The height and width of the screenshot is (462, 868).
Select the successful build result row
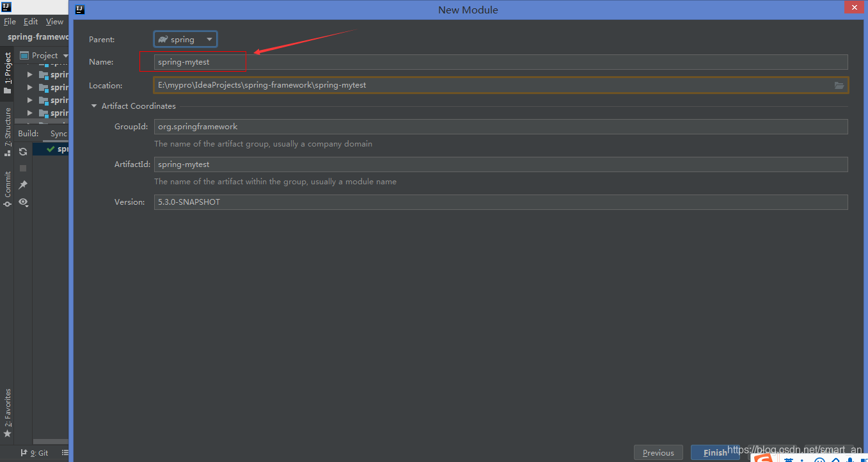[x=51, y=149]
